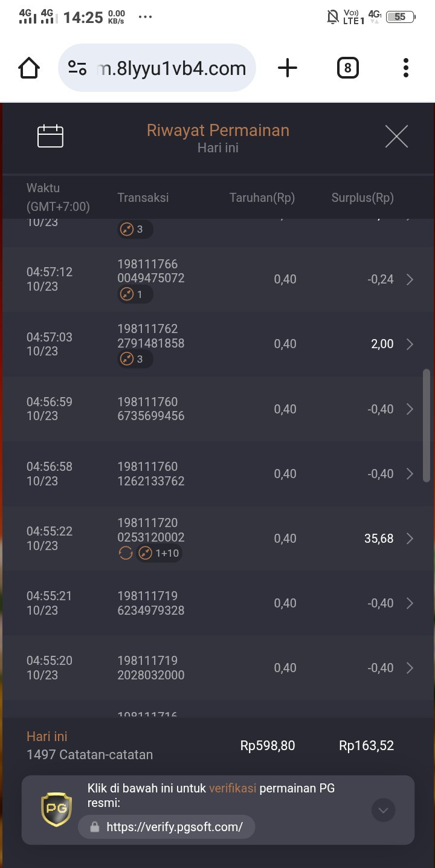Expand details for the 35,68 surplus row
Image resolution: width=435 pixels, height=868 pixels.
(410, 539)
